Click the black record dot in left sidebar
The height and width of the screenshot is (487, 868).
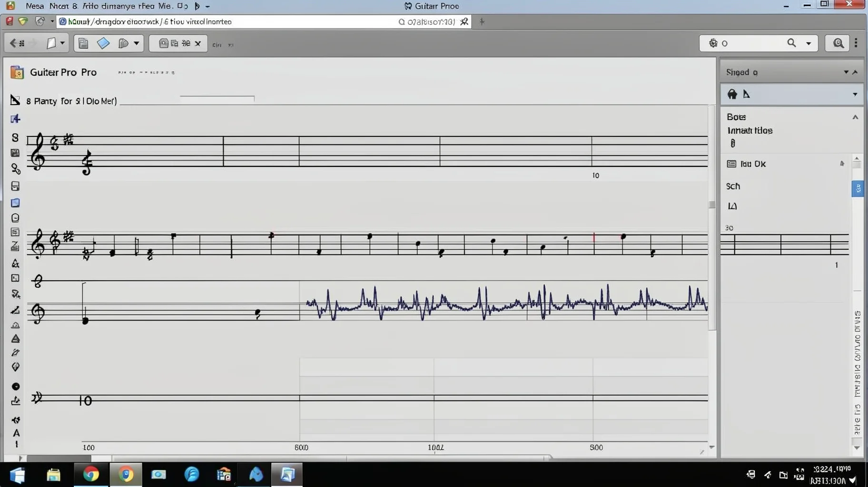16,387
